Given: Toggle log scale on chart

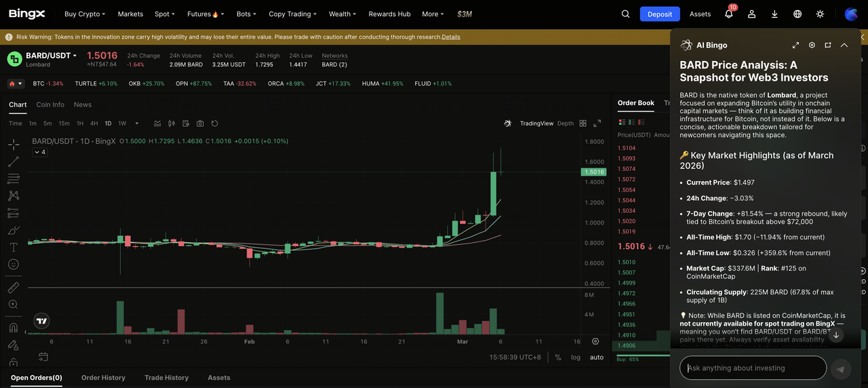Looking at the screenshot, I should [576, 357].
